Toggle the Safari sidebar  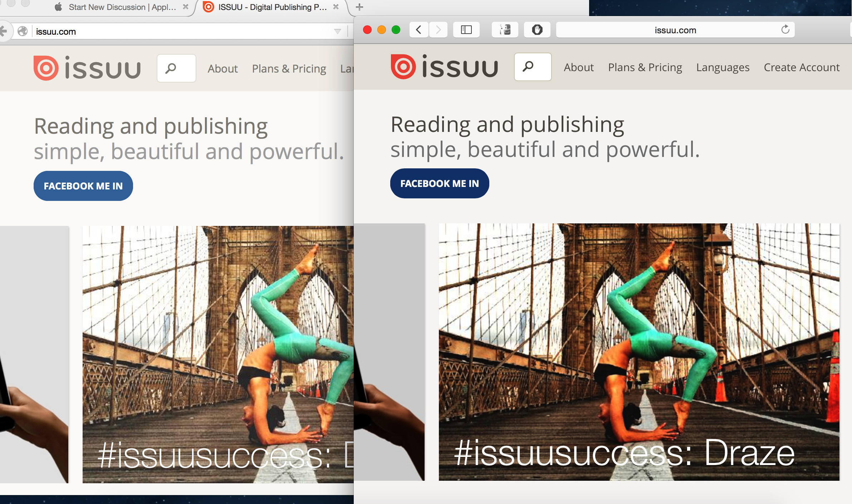pos(466,30)
